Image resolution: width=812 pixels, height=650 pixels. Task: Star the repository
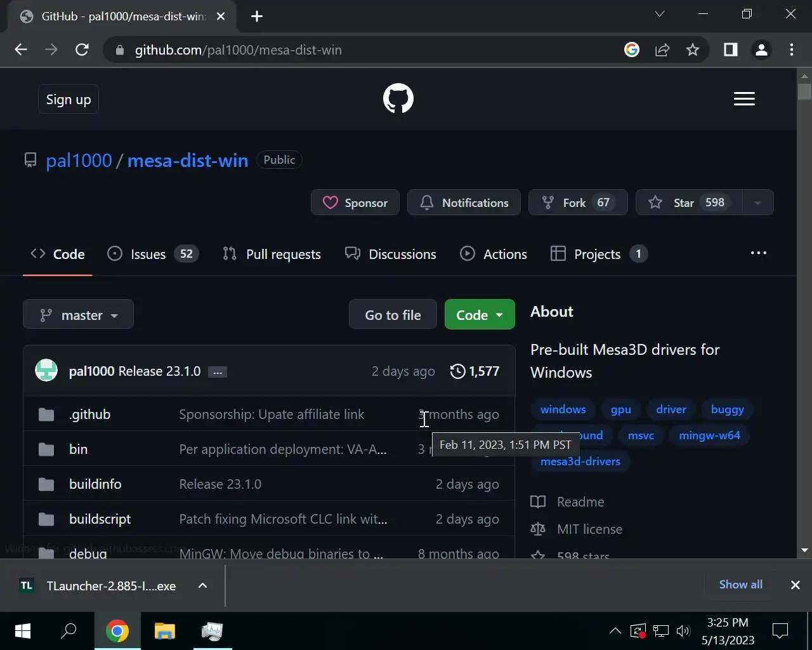click(x=688, y=202)
